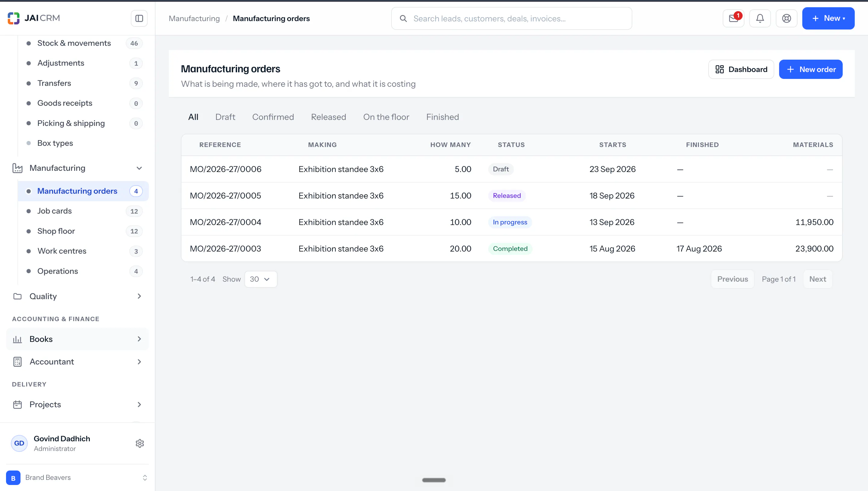Click the Dashboard grid icon
The image size is (868, 491).
719,69
